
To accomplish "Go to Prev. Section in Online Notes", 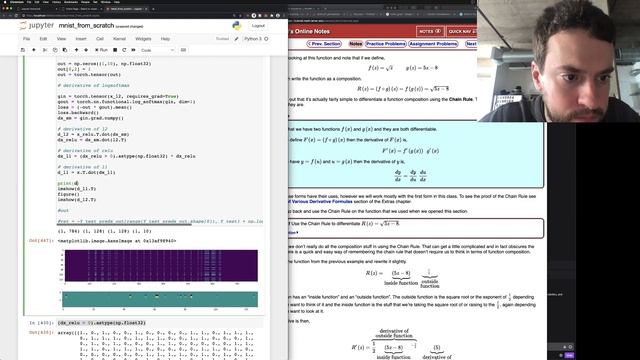I will [x=324, y=44].
